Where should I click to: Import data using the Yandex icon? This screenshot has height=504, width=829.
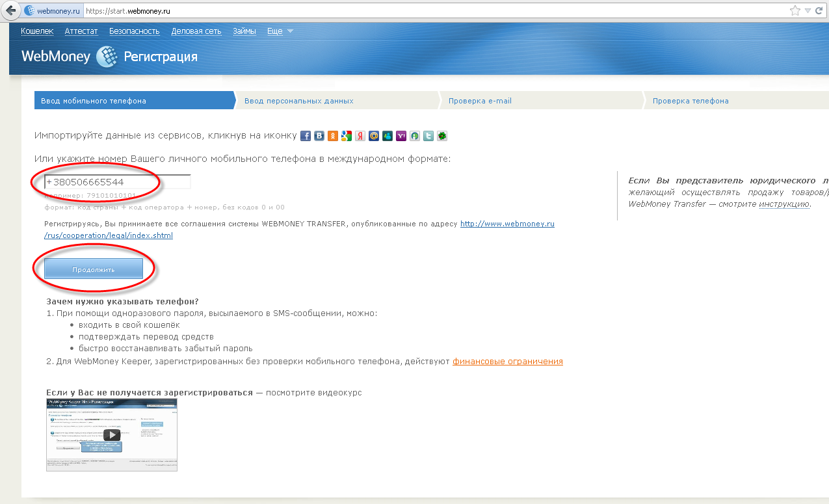coord(360,136)
